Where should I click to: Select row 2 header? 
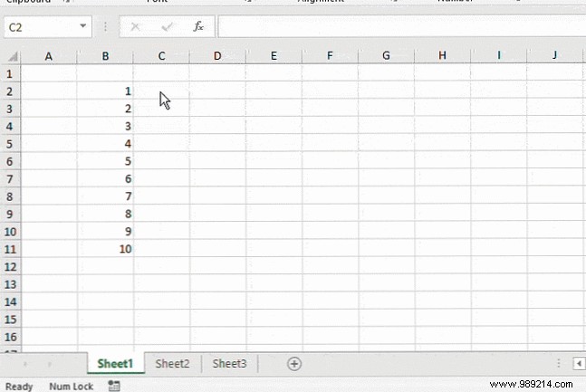click(10, 91)
